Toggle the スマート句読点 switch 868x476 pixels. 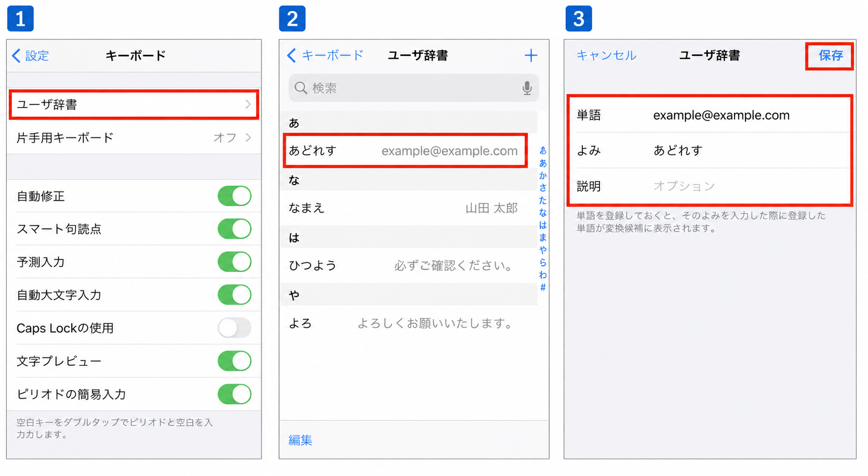point(234,229)
